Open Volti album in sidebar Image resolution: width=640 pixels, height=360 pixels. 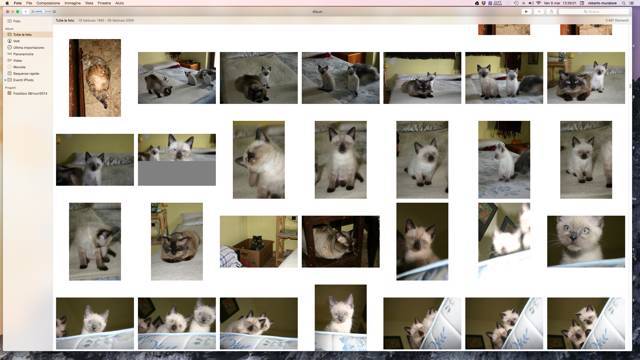(16, 41)
